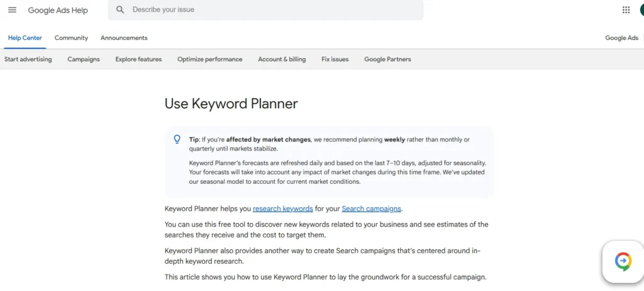
Task: Click the bold word weekly in tip
Action: pyautogui.click(x=394, y=140)
